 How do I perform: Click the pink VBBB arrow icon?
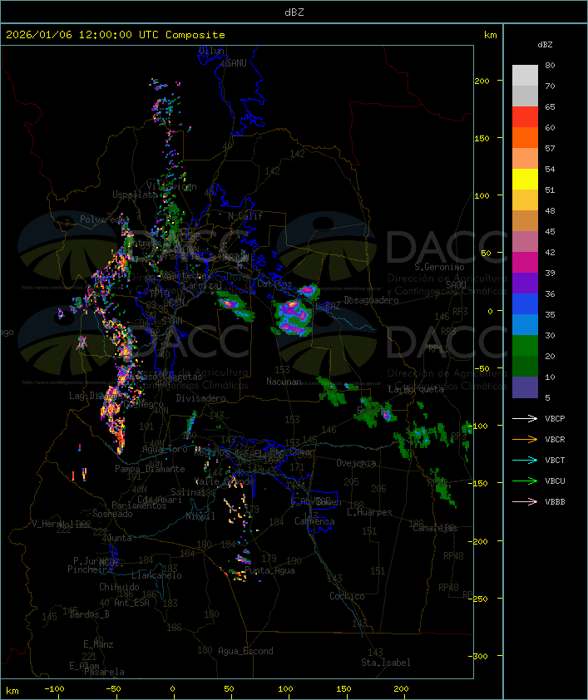526,502
